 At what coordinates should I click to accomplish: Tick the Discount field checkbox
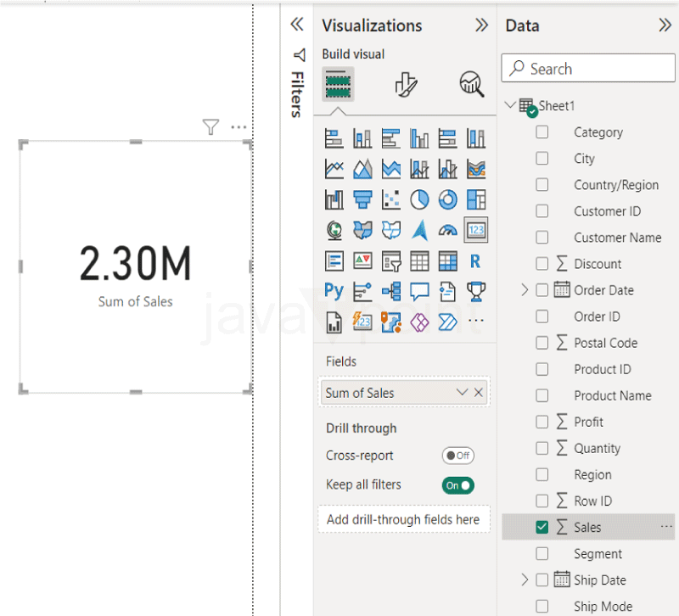click(542, 263)
